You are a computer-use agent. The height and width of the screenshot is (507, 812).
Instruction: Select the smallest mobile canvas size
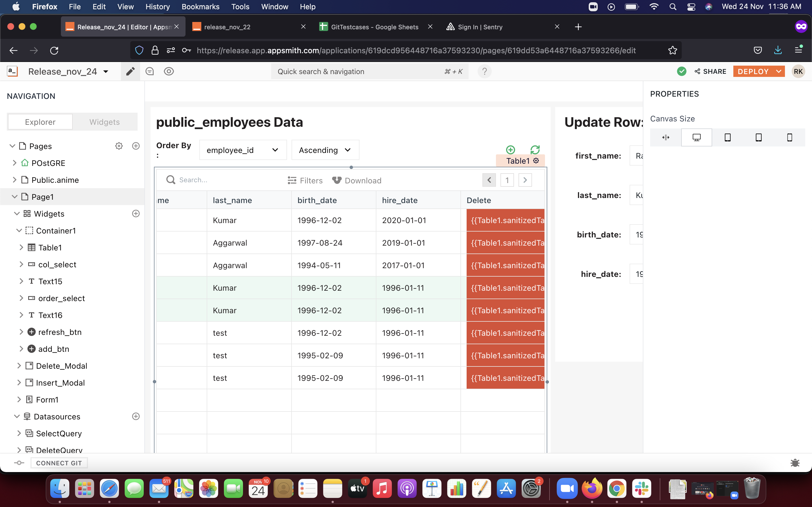(x=789, y=137)
